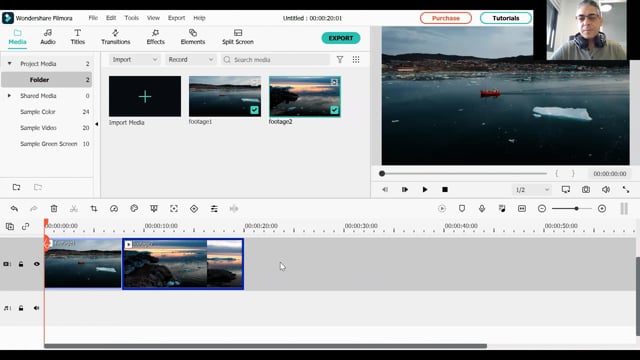Play the preview video
The width and height of the screenshot is (640, 360).
pyautogui.click(x=425, y=189)
